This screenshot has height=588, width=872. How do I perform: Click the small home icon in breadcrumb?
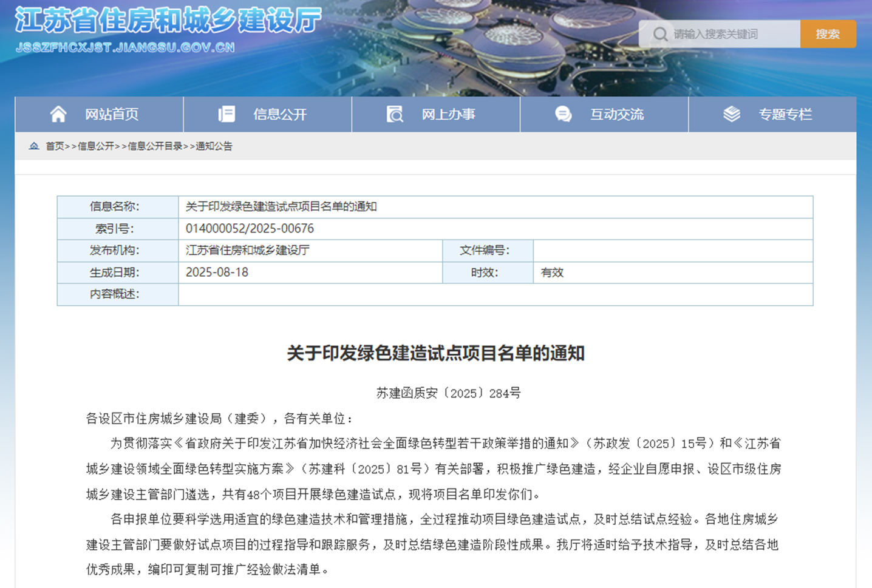[x=34, y=146]
